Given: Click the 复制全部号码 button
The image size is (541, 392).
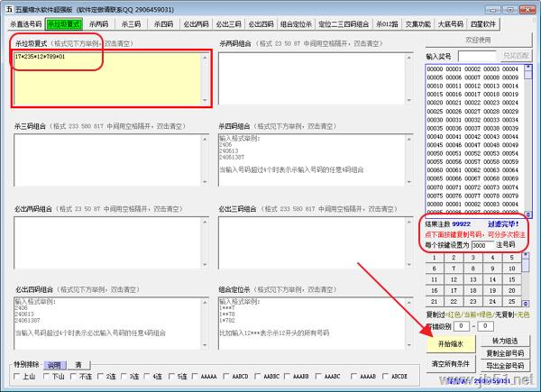Looking at the screenshot, I should point(505,353).
